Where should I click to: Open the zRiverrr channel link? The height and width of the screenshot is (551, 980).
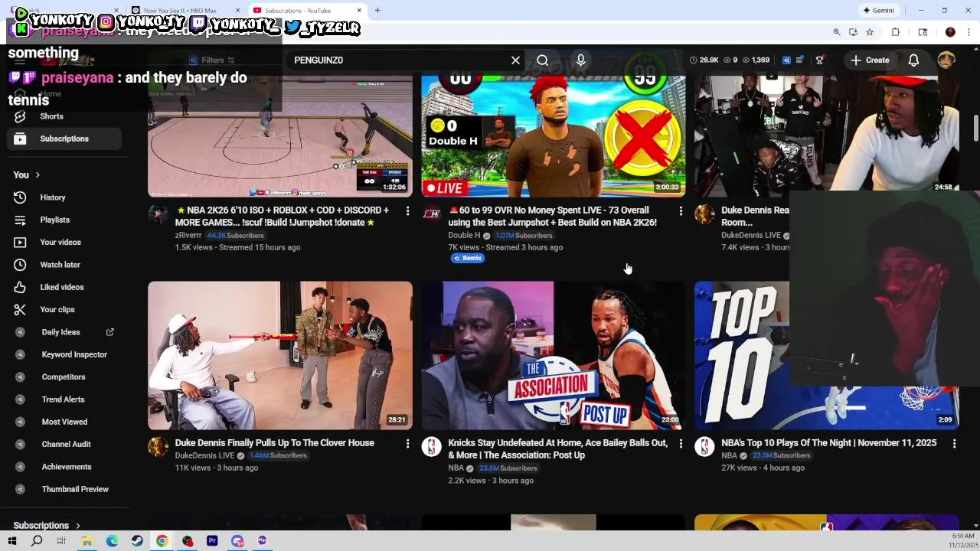(x=188, y=236)
